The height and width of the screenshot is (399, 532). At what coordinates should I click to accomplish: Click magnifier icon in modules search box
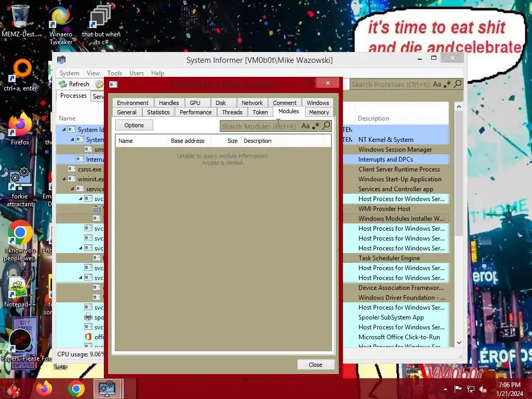click(x=326, y=126)
